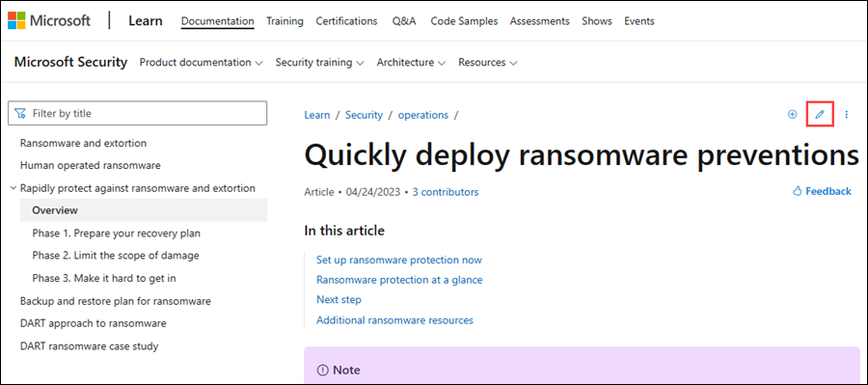Open Human operated ransomware in sidebar
868x385 pixels.
pyautogui.click(x=91, y=165)
